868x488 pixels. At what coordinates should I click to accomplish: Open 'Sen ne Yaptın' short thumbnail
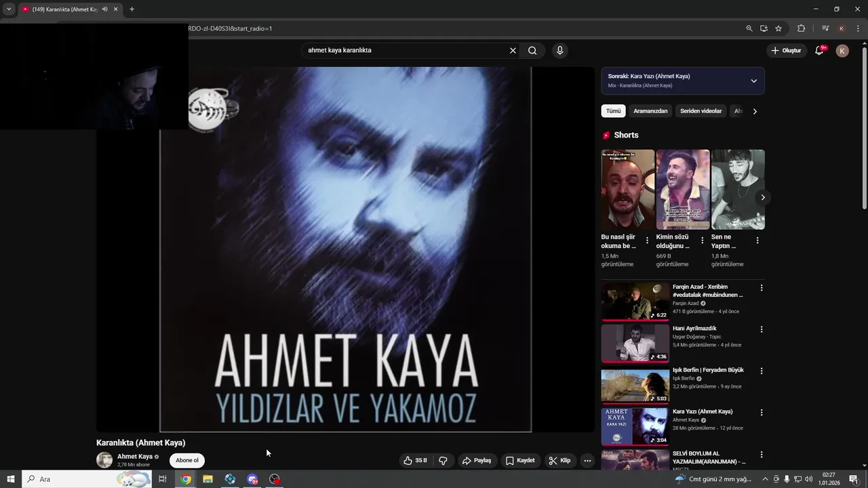coord(738,190)
